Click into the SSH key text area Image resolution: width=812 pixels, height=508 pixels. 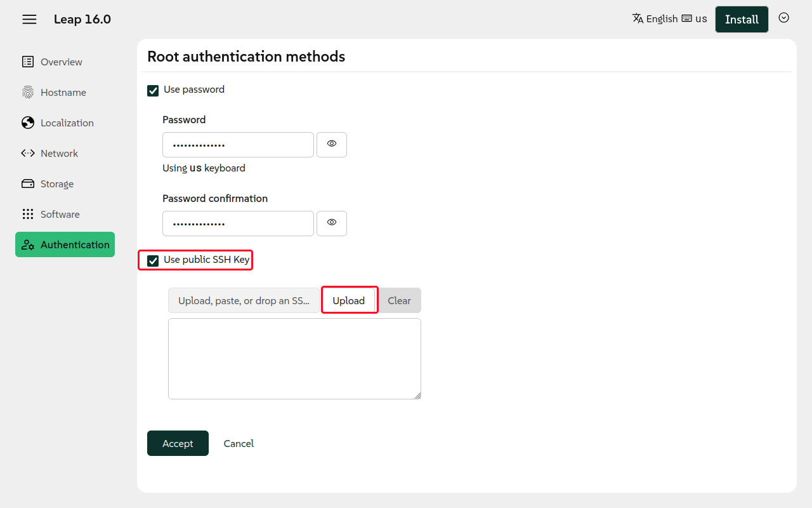[294, 359]
